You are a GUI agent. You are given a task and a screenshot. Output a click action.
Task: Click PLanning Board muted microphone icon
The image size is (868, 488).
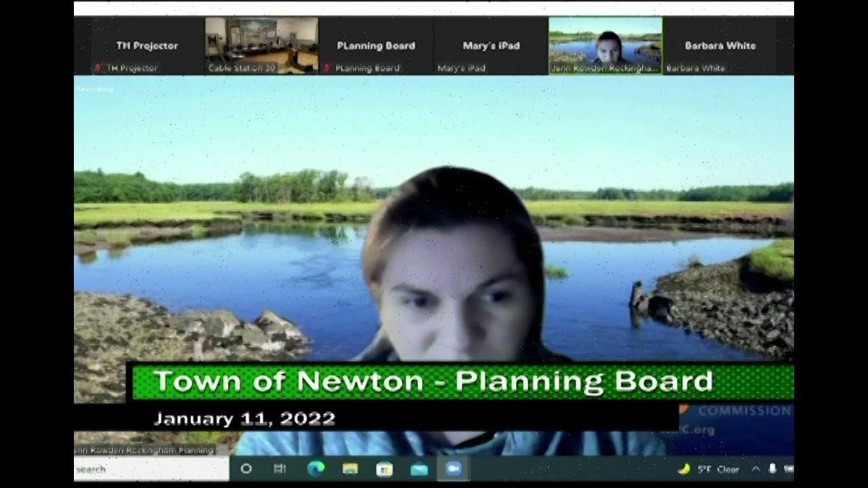coord(328,68)
